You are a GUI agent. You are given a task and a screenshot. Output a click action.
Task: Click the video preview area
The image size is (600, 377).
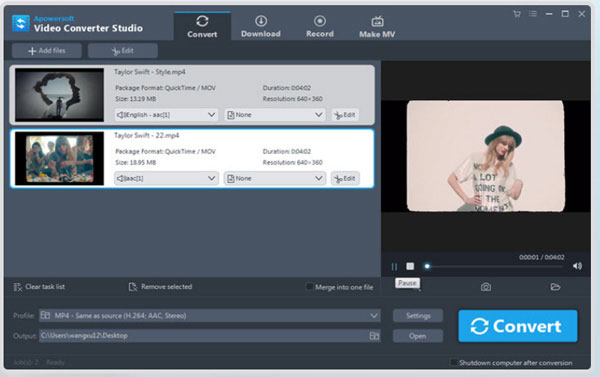[486, 156]
